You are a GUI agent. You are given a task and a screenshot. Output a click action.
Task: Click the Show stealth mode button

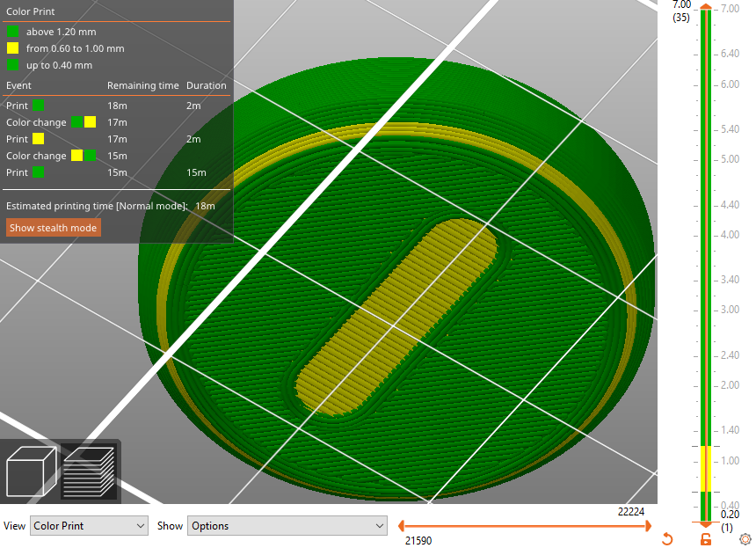pos(53,228)
